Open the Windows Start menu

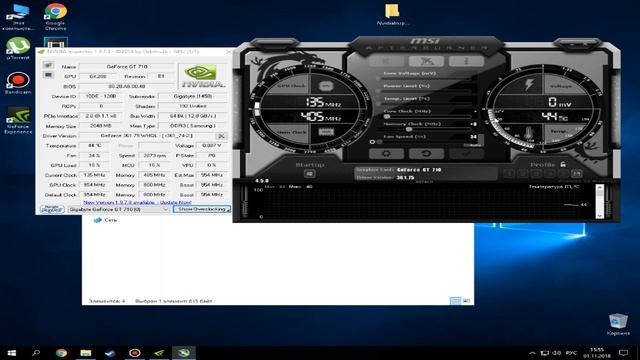click(11, 353)
